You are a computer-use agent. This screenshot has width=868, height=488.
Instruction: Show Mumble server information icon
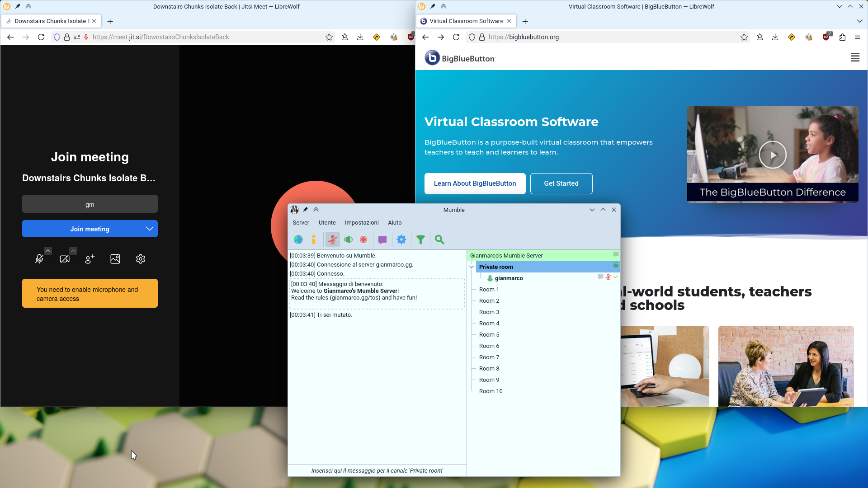coord(314,240)
